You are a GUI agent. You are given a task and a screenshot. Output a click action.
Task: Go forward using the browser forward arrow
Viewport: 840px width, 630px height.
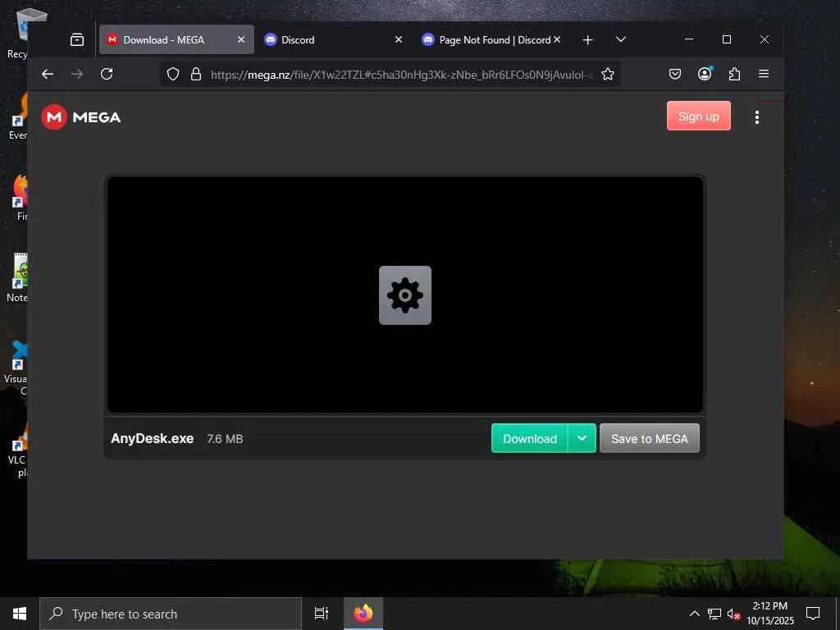pos(77,74)
